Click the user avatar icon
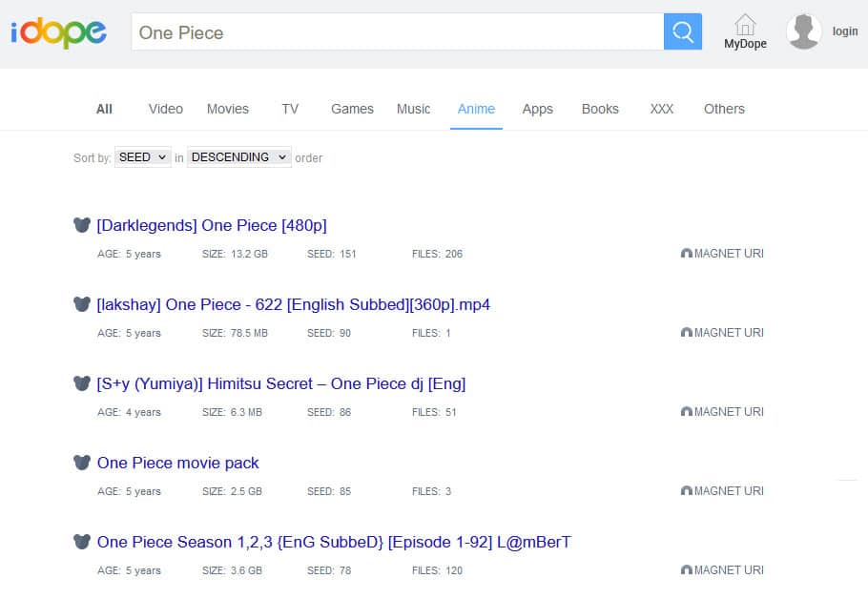The height and width of the screenshot is (599, 868). tap(802, 31)
